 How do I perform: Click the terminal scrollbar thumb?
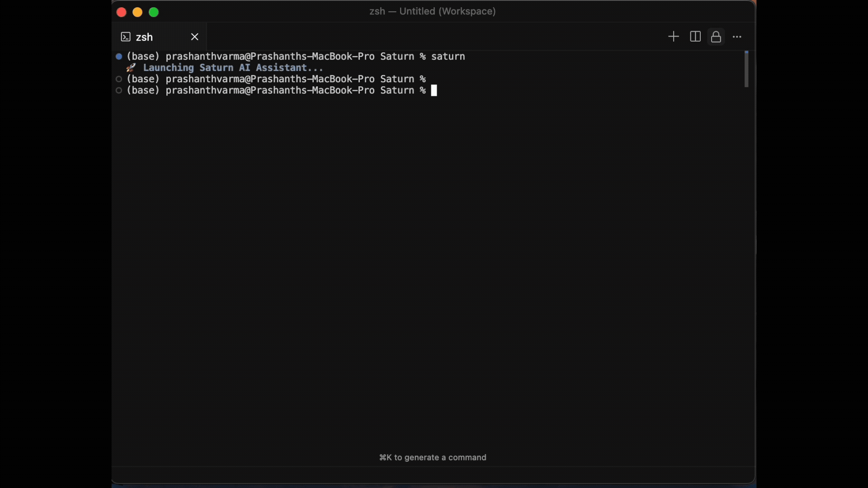(x=745, y=69)
